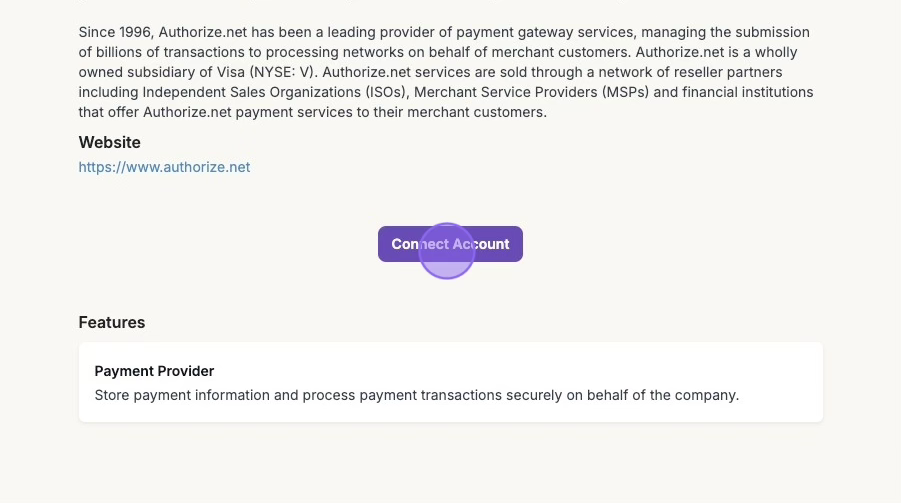Click the Website heading

109,142
